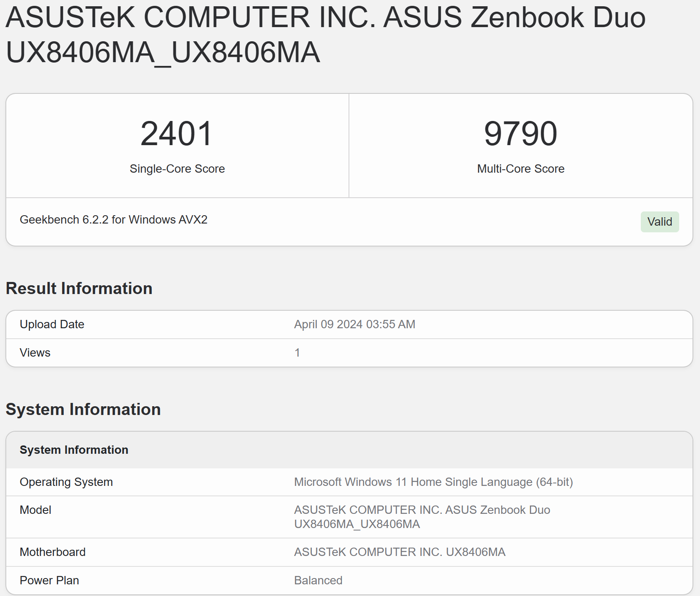Click the Geekbench 6.2.2 for Windows AVX2 text
The image size is (700, 596).
click(x=113, y=219)
